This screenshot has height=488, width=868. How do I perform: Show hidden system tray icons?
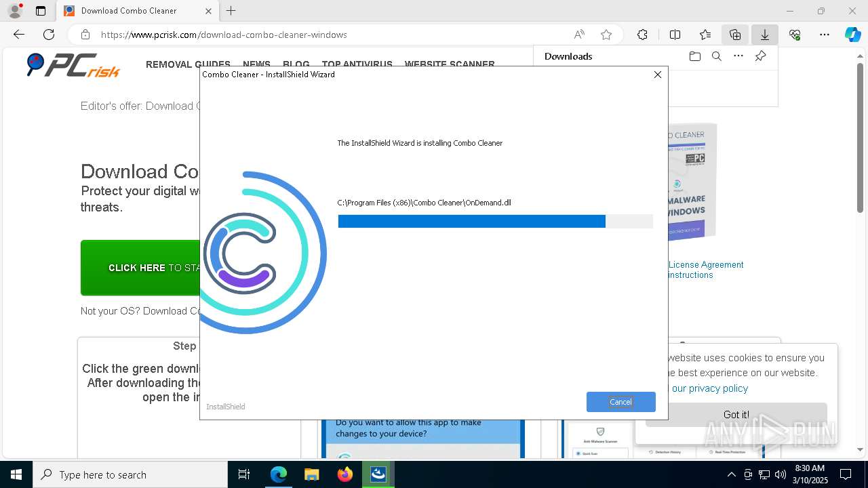click(x=731, y=474)
